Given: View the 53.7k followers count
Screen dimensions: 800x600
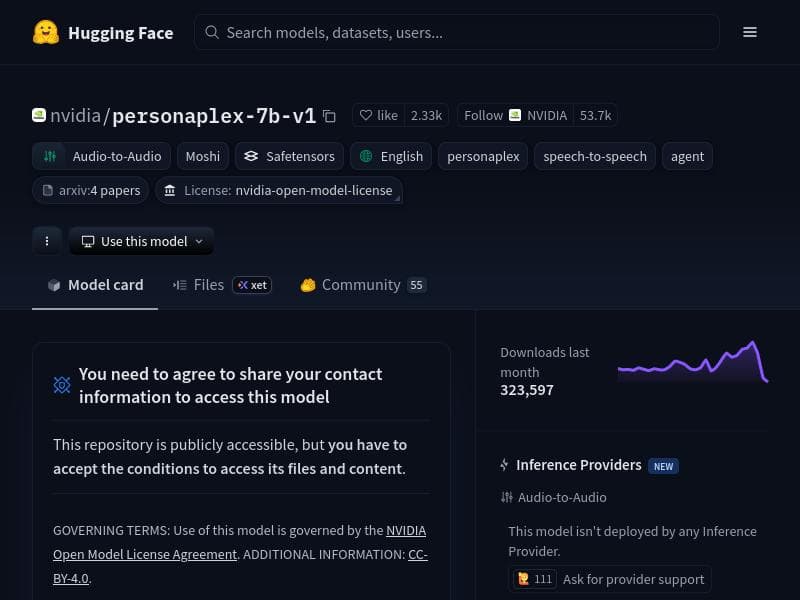Looking at the screenshot, I should [x=595, y=115].
